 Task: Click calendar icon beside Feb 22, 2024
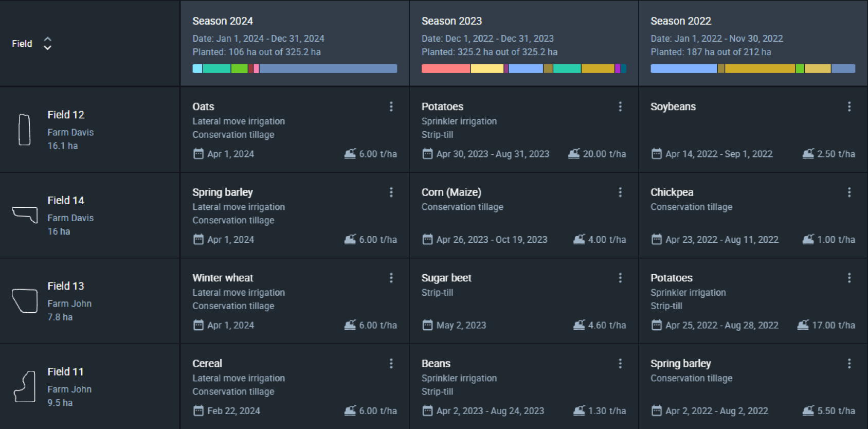(198, 410)
